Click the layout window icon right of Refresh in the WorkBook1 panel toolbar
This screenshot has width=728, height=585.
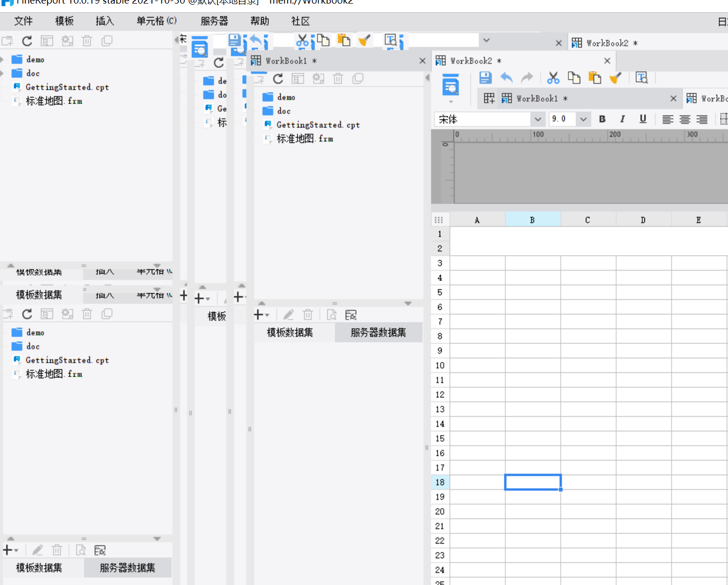(x=298, y=78)
